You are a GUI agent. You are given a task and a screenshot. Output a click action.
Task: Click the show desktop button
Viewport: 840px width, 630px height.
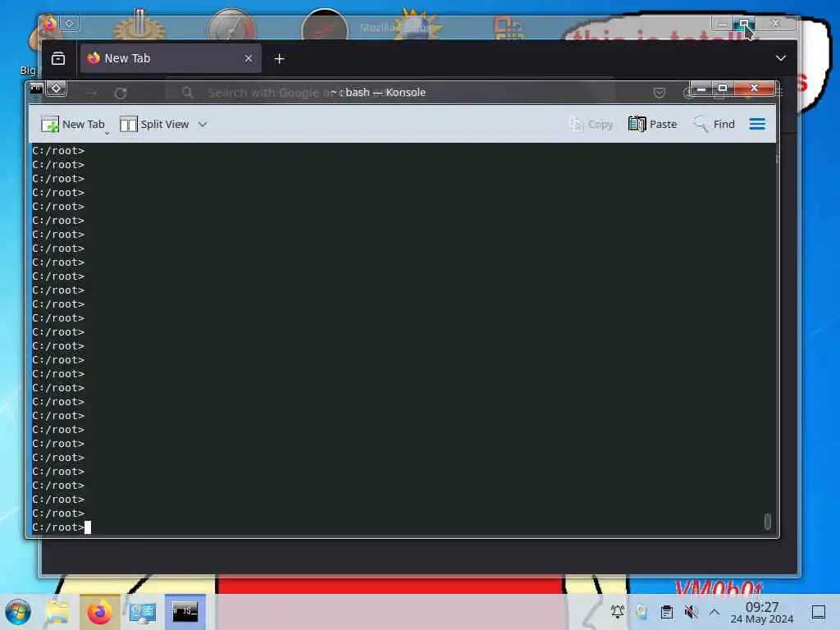click(819, 612)
